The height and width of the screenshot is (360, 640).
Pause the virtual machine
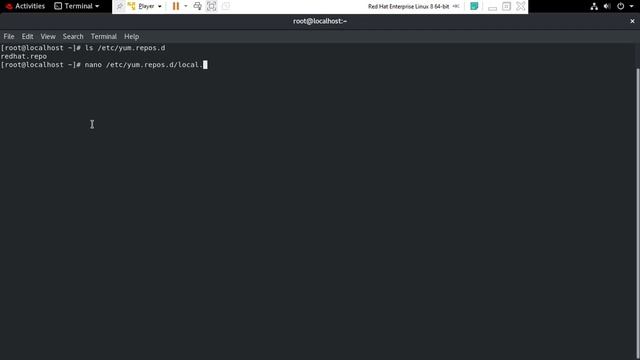176,6
